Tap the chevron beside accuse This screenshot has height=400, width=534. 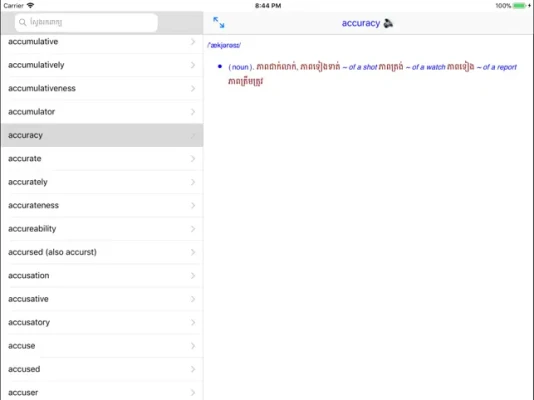(193, 346)
